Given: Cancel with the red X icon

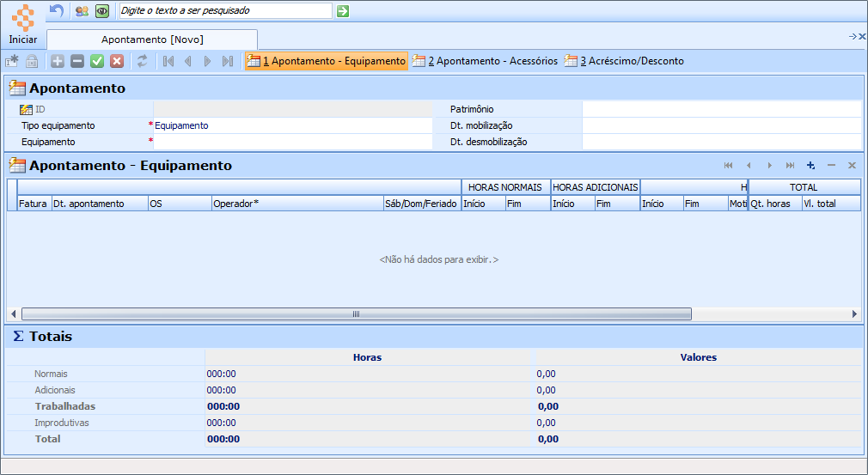Looking at the screenshot, I should tap(117, 61).
